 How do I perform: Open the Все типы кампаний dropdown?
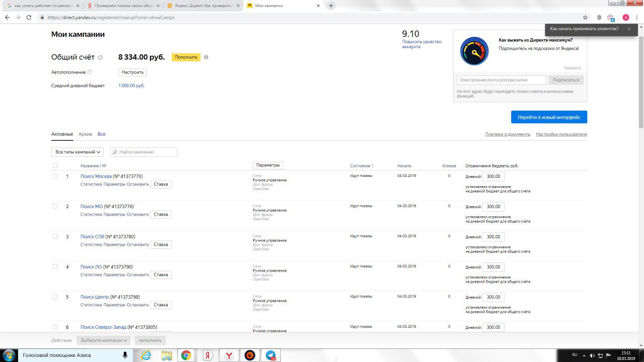[77, 152]
